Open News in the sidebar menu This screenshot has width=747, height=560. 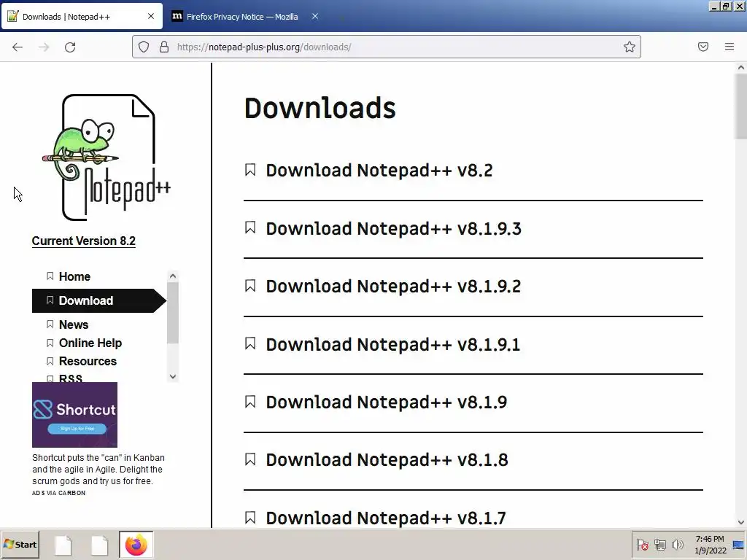tap(74, 324)
